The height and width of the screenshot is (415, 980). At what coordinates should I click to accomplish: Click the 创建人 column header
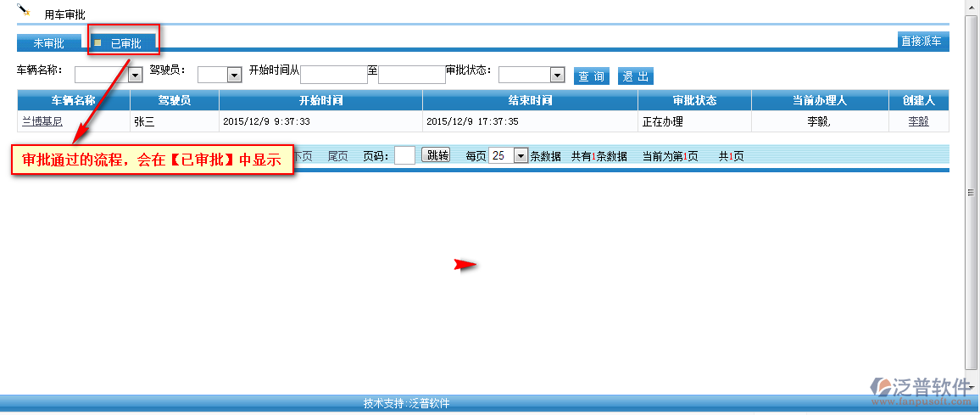pyautogui.click(x=919, y=100)
